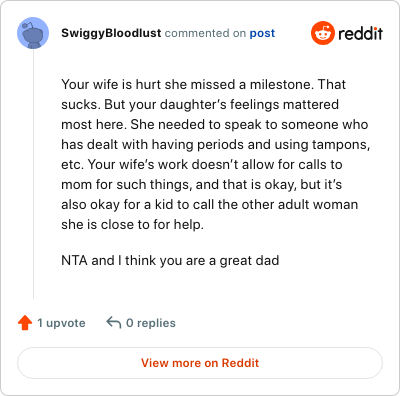The image size is (400, 396).
Task: Follow the blue "post" link
Action: (262, 33)
